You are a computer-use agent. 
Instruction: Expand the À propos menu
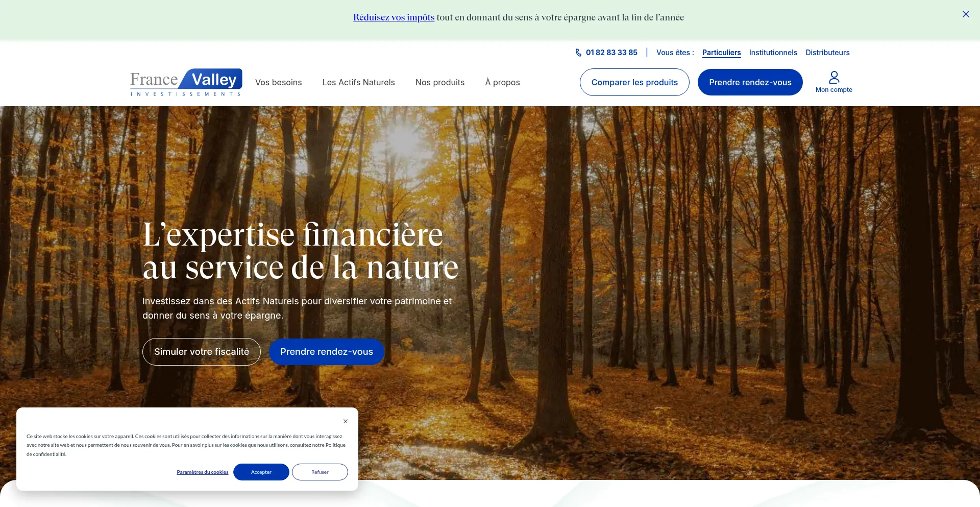coord(503,82)
